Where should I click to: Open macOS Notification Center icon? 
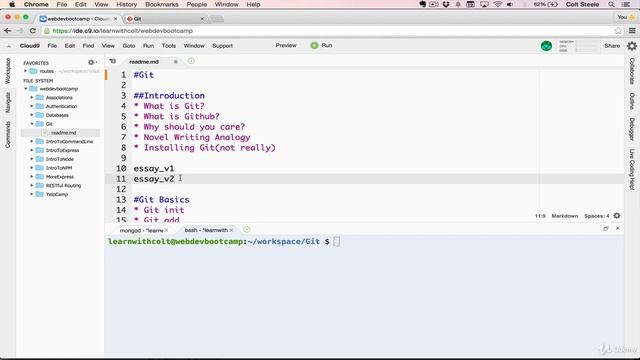click(625, 4)
